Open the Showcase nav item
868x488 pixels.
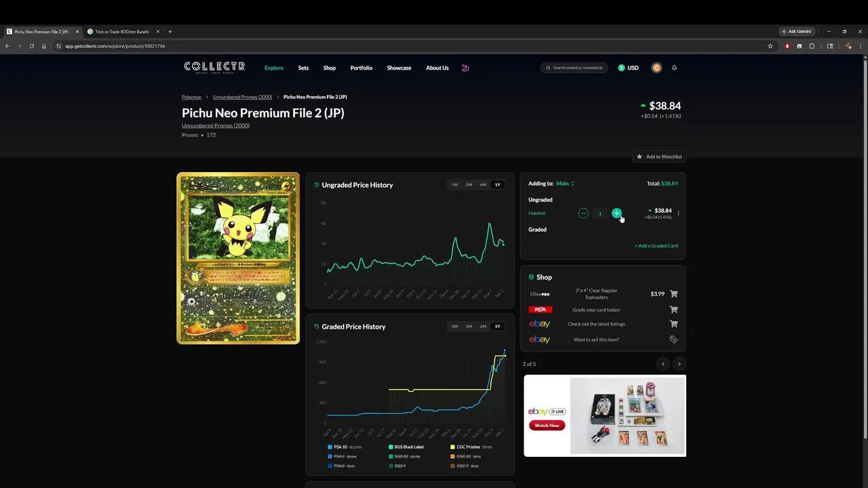pyautogui.click(x=399, y=68)
